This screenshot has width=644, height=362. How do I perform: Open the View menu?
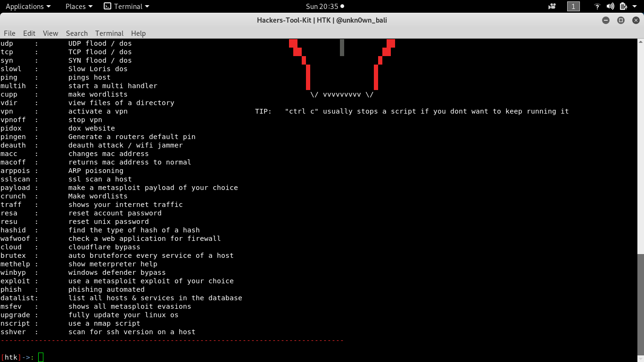pos(50,33)
